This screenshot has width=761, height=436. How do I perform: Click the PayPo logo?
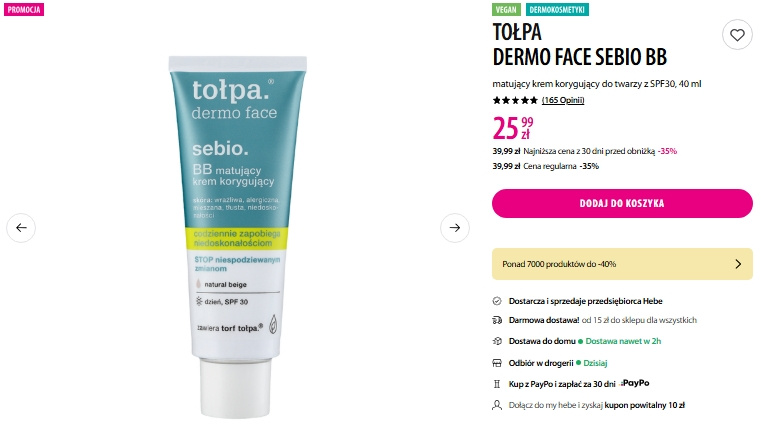pyautogui.click(x=635, y=383)
